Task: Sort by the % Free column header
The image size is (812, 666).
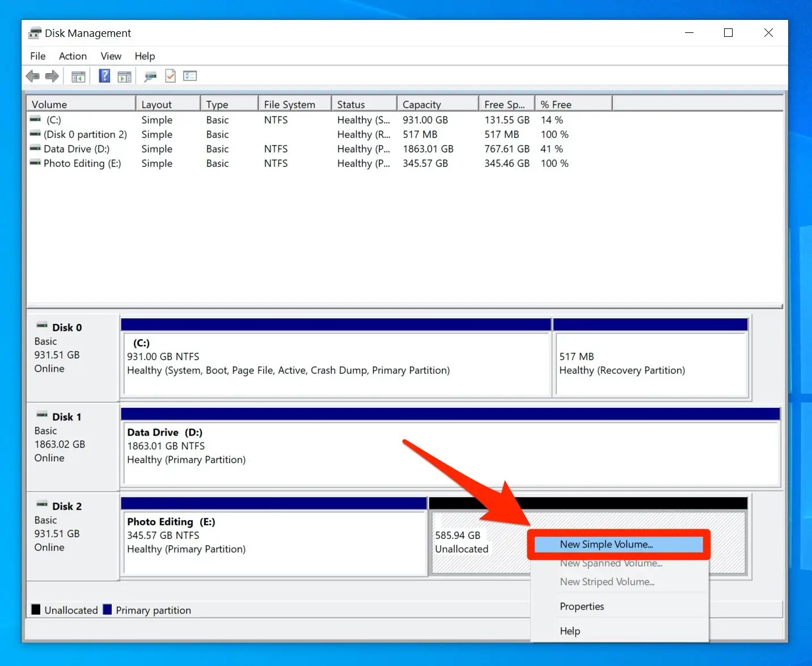Action: [574, 104]
